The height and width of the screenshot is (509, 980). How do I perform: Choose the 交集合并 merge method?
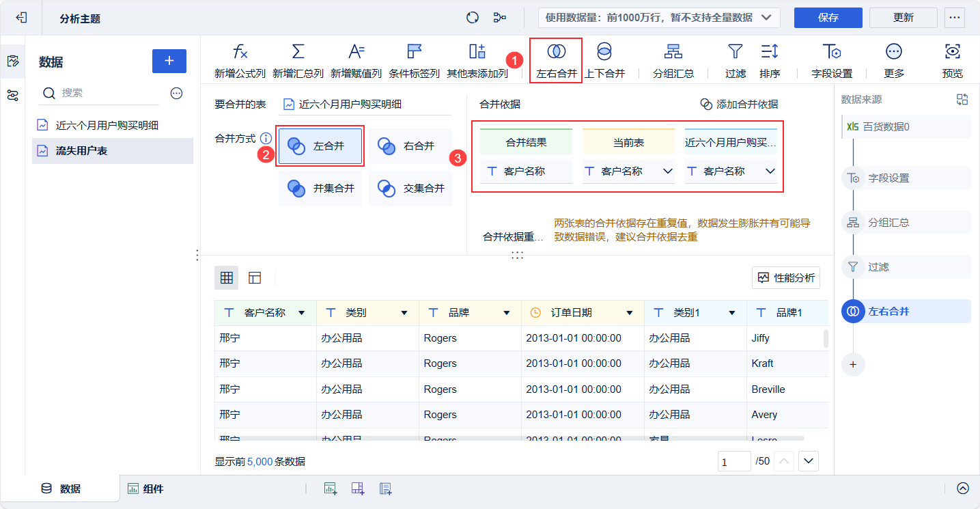410,189
